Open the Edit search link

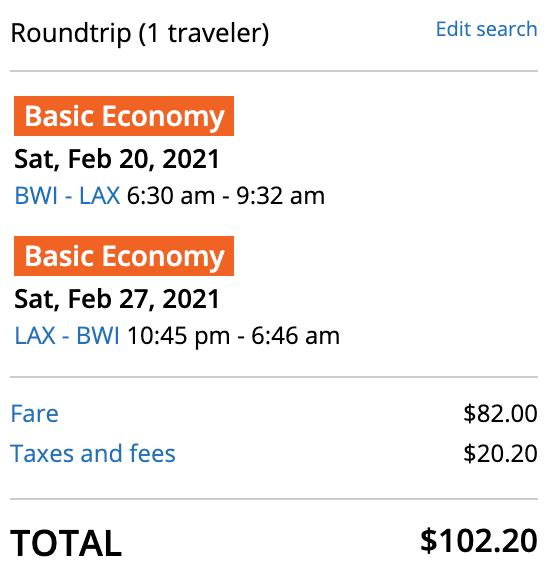pyautogui.click(x=486, y=29)
